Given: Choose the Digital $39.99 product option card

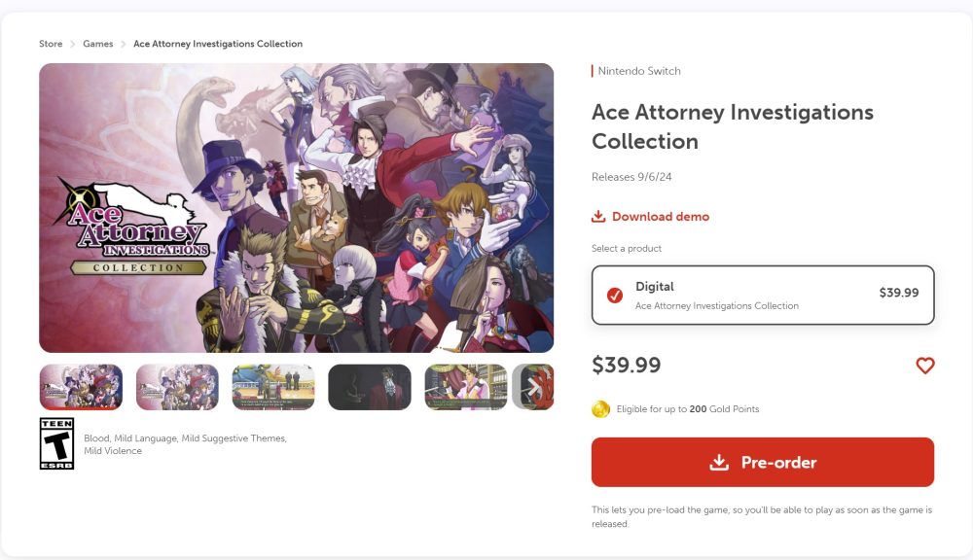Looking at the screenshot, I should click(x=763, y=296).
